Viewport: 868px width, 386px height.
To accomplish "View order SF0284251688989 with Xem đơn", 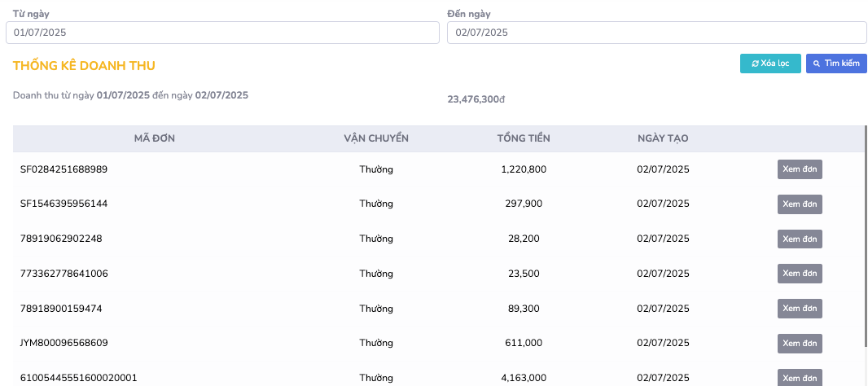I will [800, 169].
